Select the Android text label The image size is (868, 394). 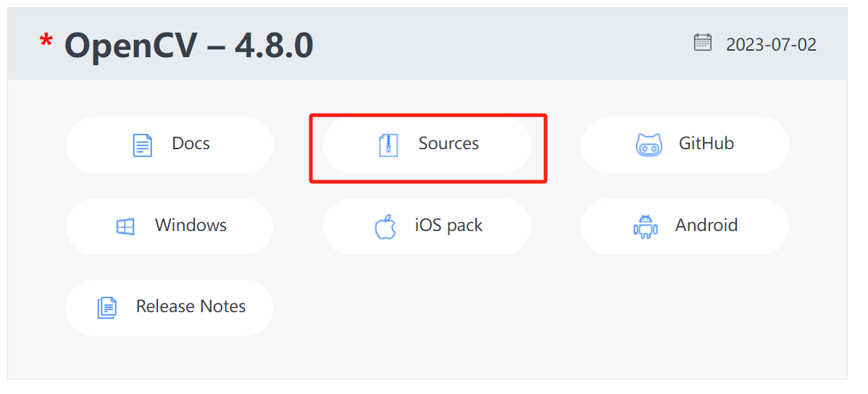[706, 225]
